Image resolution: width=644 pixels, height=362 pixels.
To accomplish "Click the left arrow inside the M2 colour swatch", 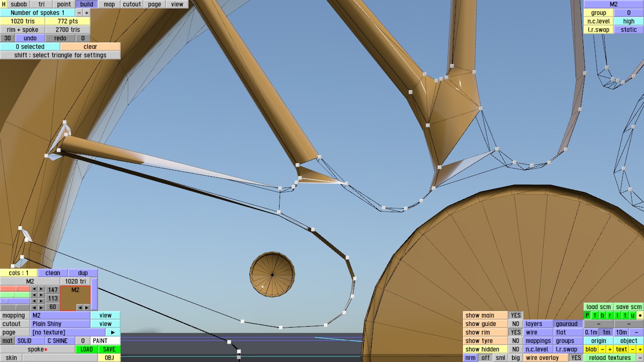I will tap(79, 307).
